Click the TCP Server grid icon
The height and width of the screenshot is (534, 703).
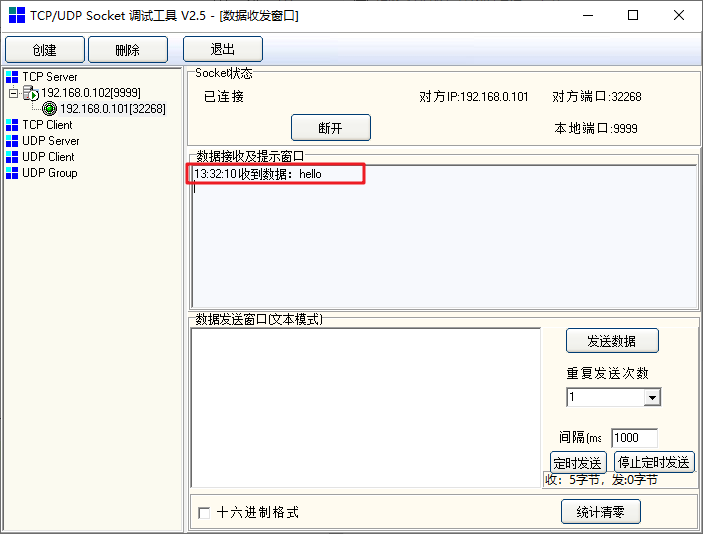[x=12, y=77]
